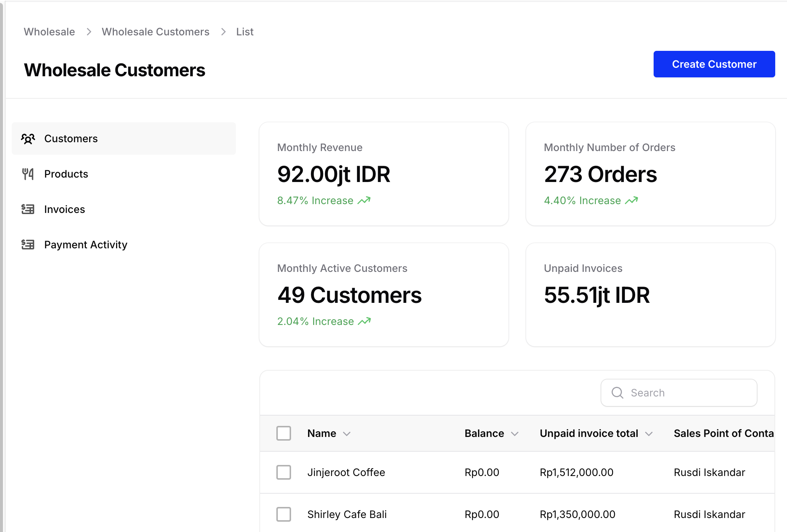Click trend arrow beside 8.47% Increase
The height and width of the screenshot is (532, 787).
click(364, 200)
